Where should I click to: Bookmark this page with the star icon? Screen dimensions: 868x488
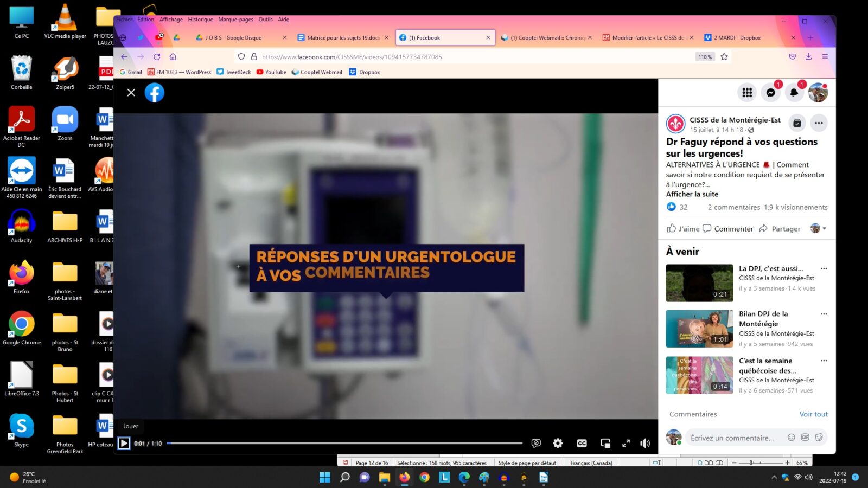(x=724, y=57)
